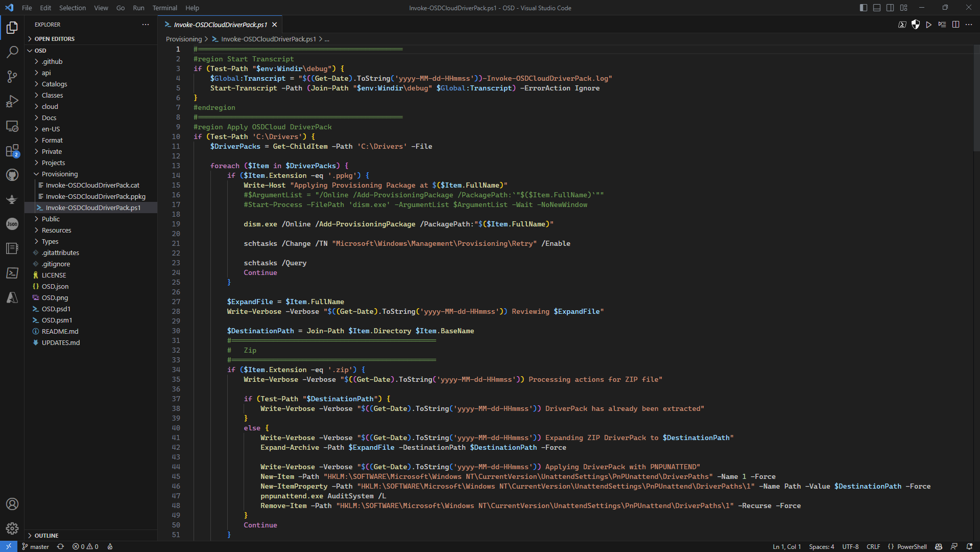Open Manage settings gear icon
Viewport: 980px width, 552px height.
point(12,528)
